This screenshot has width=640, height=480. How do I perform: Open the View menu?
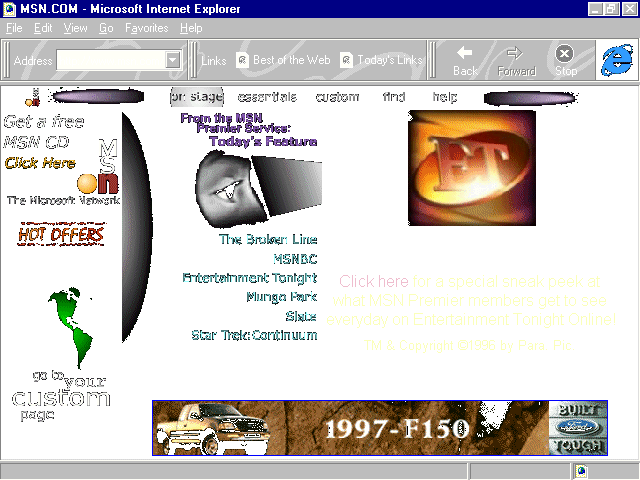75,28
